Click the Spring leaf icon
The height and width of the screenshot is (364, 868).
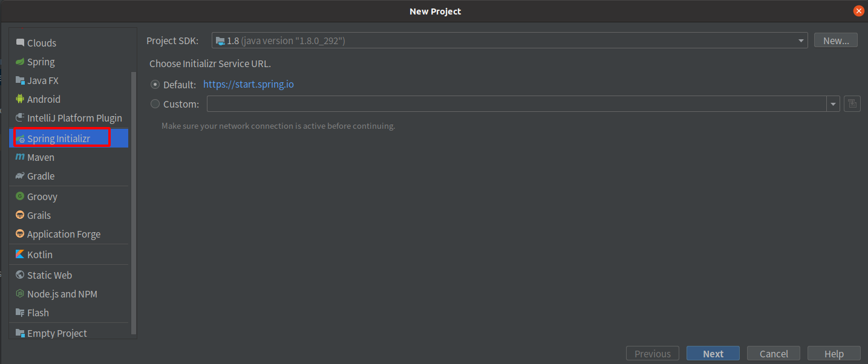coord(20,62)
